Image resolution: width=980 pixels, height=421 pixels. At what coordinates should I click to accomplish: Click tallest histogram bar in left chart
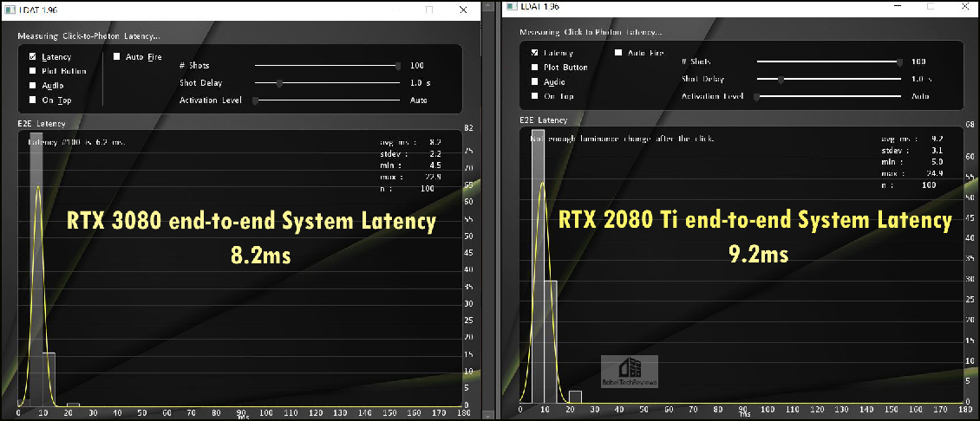coord(36,269)
